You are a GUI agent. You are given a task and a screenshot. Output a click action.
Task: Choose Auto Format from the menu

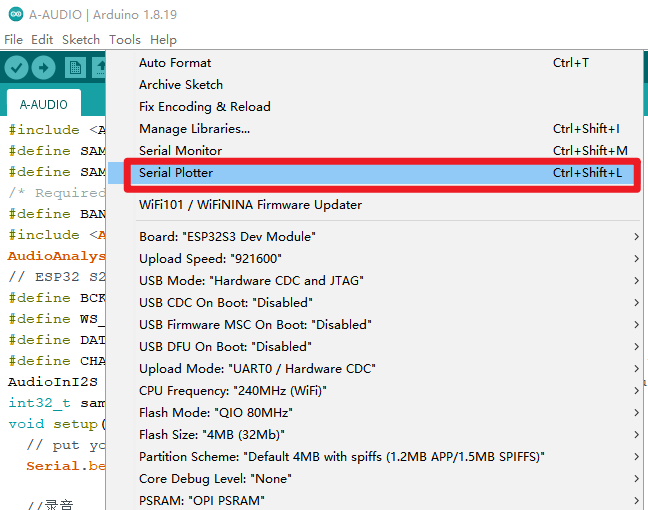click(375, 63)
